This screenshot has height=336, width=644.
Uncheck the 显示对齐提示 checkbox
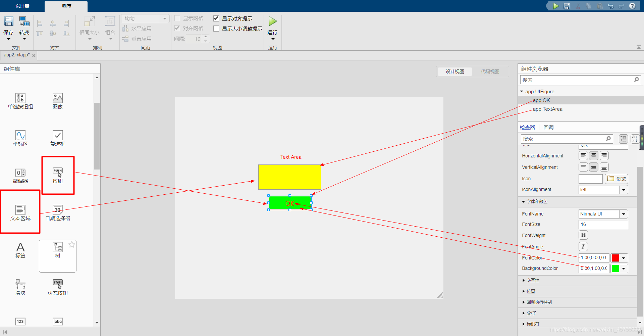[x=216, y=18]
